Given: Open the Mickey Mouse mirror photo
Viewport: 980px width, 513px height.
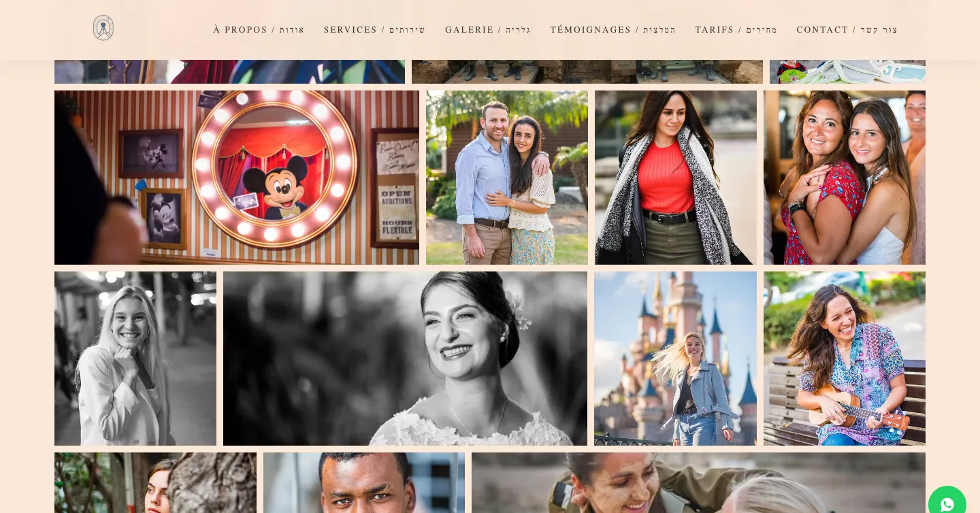Looking at the screenshot, I should [237, 178].
